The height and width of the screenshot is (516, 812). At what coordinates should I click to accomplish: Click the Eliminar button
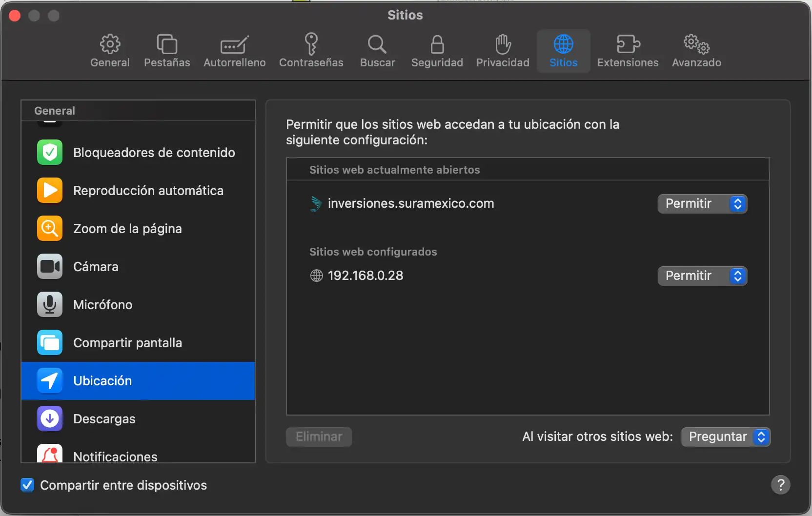click(319, 437)
